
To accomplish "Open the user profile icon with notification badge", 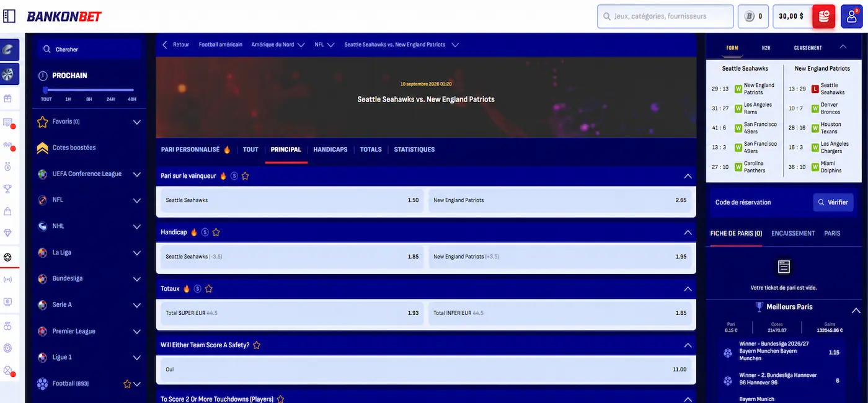I will point(852,16).
